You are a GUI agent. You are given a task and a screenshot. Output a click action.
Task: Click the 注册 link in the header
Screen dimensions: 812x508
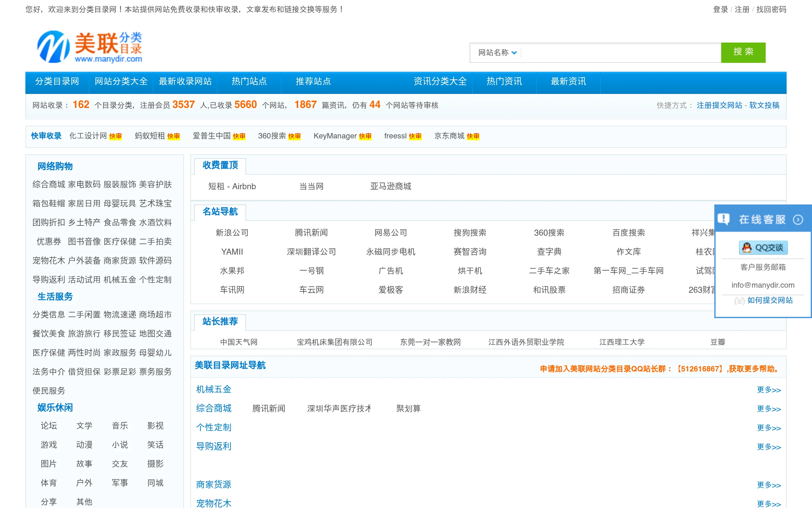[742, 10]
